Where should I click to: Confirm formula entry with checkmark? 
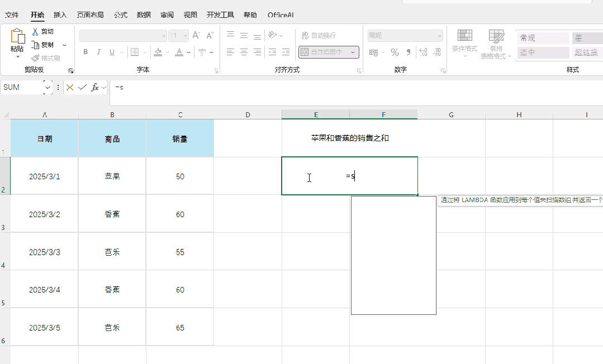pyautogui.click(x=82, y=88)
